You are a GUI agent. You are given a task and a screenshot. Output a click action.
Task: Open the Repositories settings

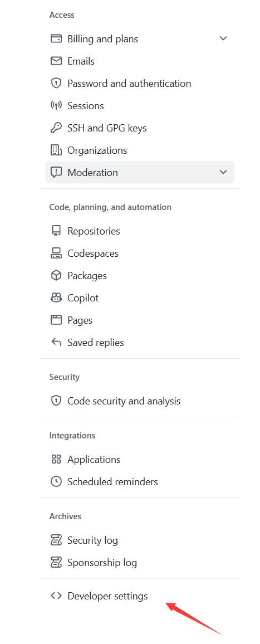click(140, 231)
